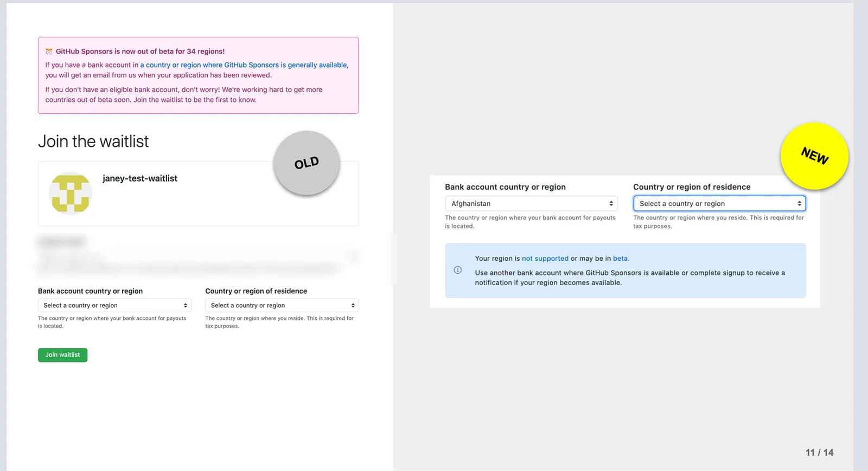
Task: Click the party emoji icon in the pink banner
Action: click(x=49, y=51)
